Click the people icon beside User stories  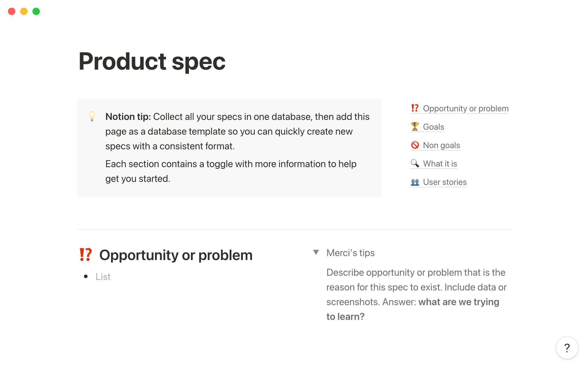coord(415,182)
